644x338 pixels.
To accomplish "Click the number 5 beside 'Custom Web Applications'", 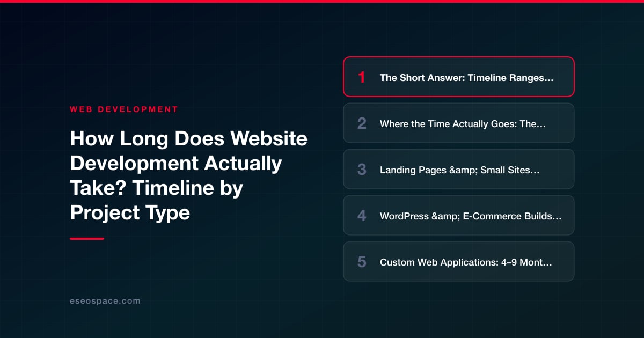I will pos(362,262).
